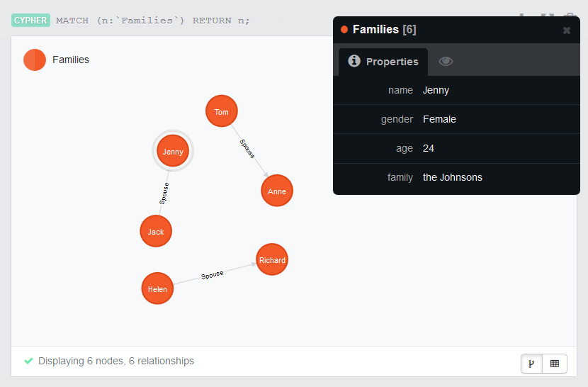The width and height of the screenshot is (588, 387).
Task: Close the Families properties panel
Action: [567, 30]
